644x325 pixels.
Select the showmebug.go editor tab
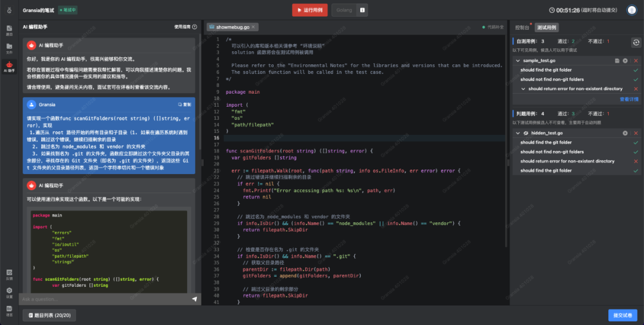[233, 27]
